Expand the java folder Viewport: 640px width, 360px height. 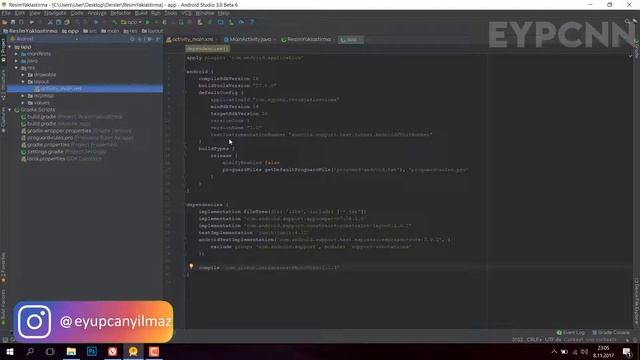16,61
